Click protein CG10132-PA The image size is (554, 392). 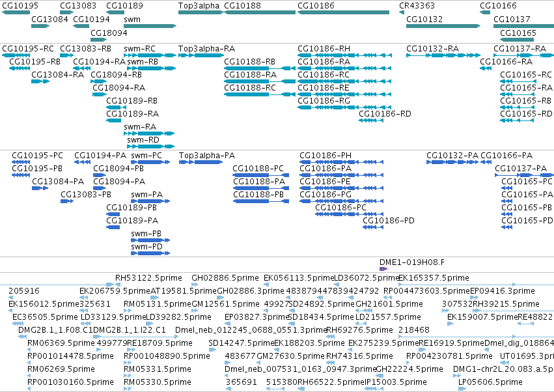click(452, 155)
